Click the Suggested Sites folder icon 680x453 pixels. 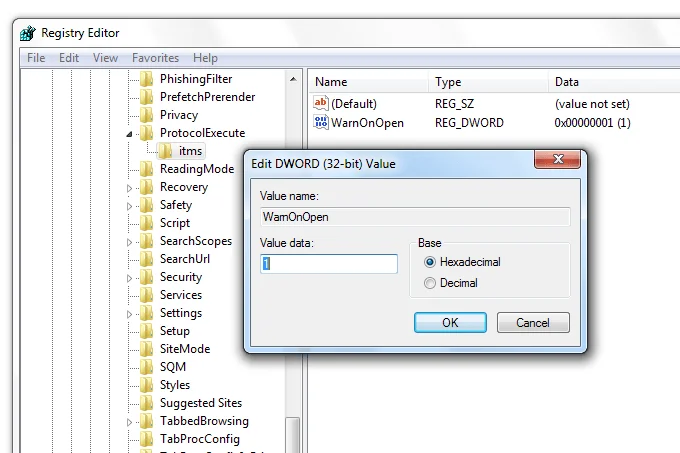[147, 403]
